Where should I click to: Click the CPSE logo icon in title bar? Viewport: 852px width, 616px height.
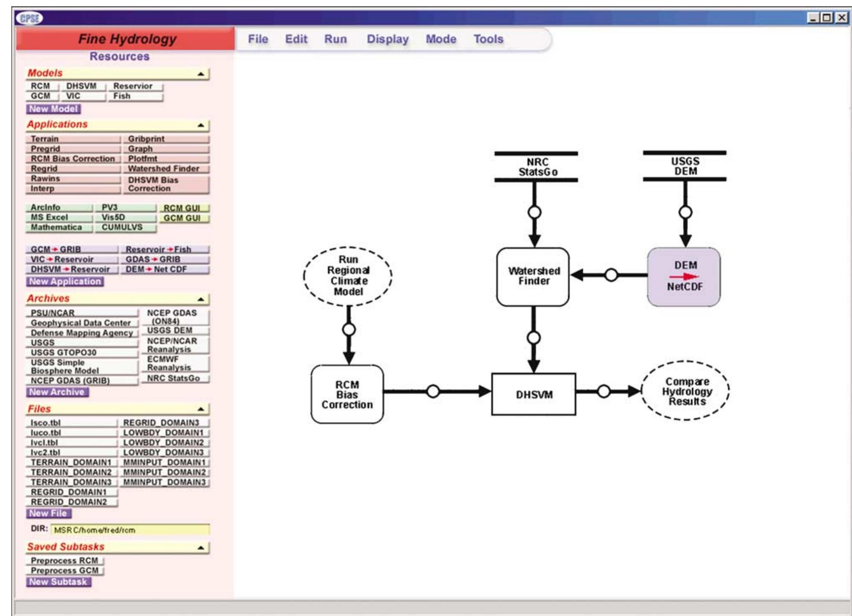coord(29,19)
